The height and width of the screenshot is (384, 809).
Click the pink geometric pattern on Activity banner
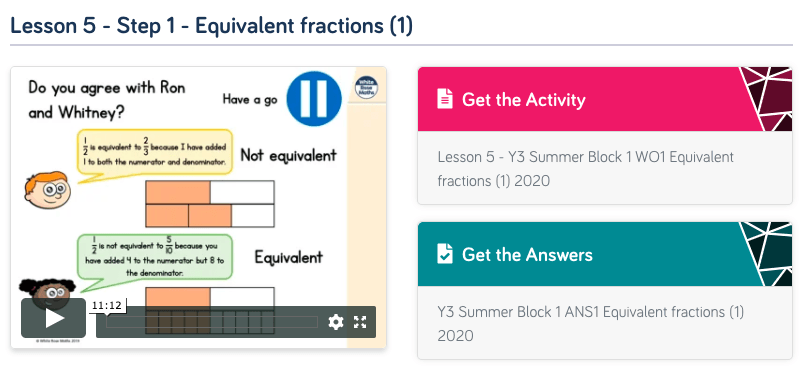pyautogui.click(x=767, y=99)
